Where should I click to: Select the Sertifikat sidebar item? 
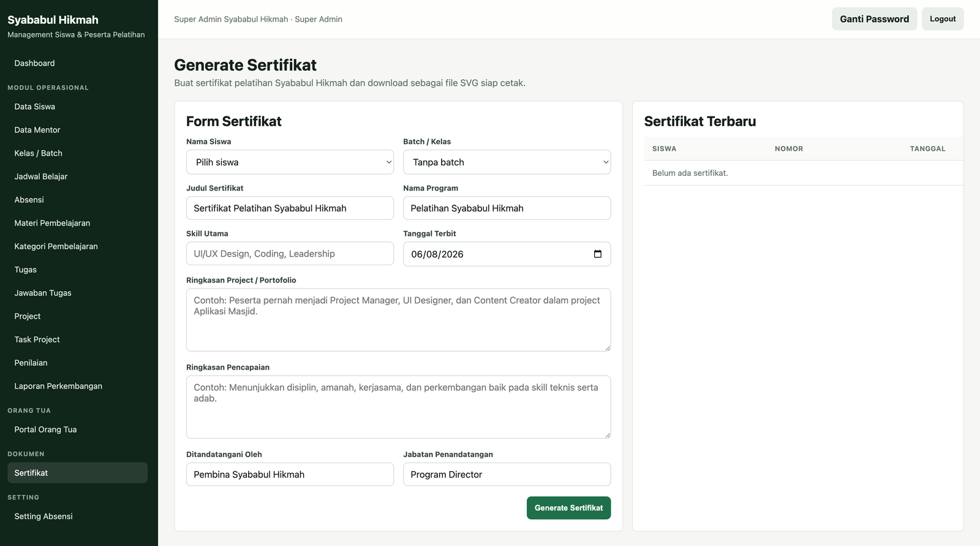pos(77,473)
